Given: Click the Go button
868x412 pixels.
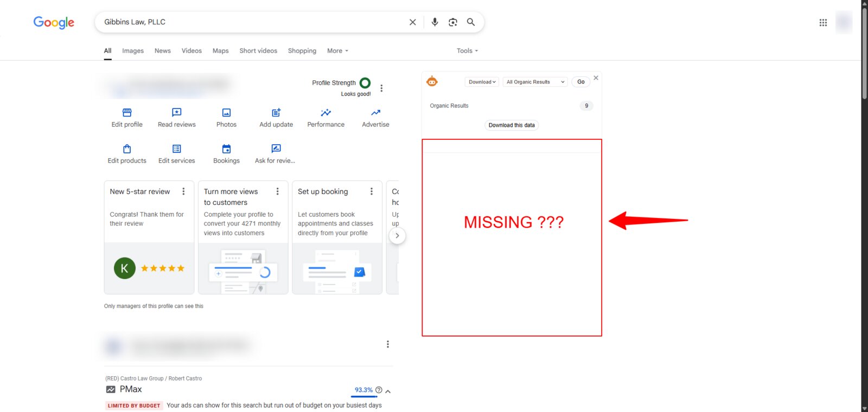Looking at the screenshot, I should [x=580, y=82].
